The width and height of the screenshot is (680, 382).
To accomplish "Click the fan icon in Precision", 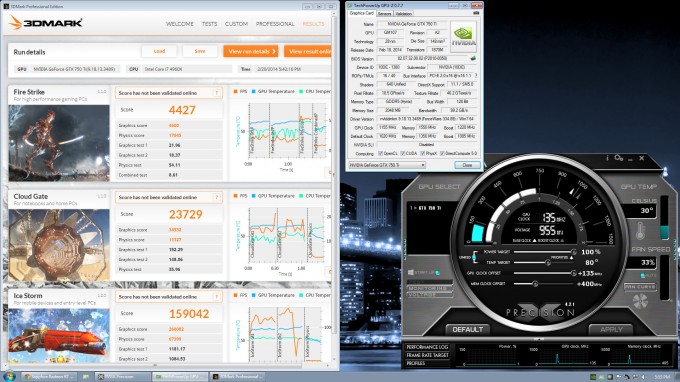I will [x=640, y=301].
